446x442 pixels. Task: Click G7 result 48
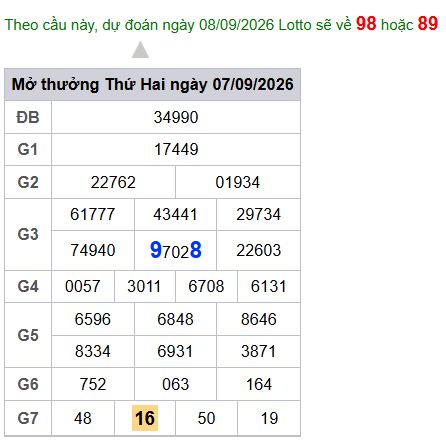point(83,418)
